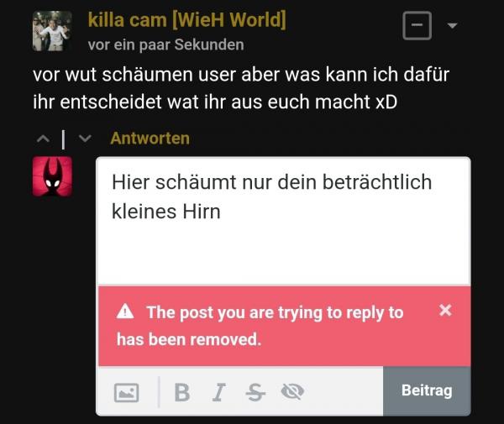The height and width of the screenshot is (424, 504).
Task: Click the Antworten reply link
Action: click(x=150, y=139)
